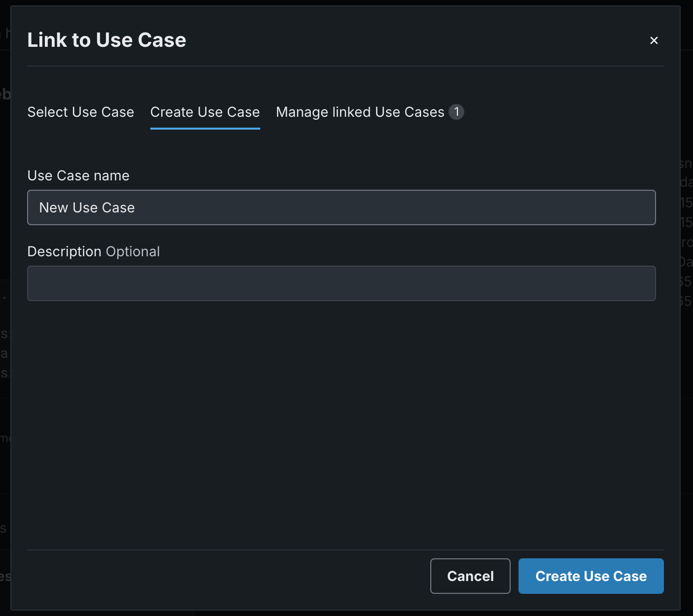This screenshot has height=616, width=693.
Task: Click the blue underline of the active tab
Action: click(x=205, y=129)
